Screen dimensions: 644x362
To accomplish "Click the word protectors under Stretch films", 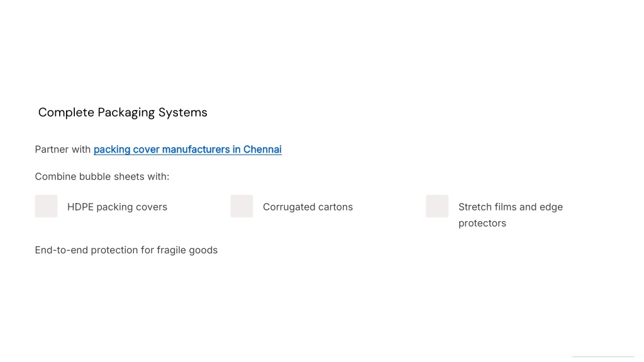I will coord(482,223).
